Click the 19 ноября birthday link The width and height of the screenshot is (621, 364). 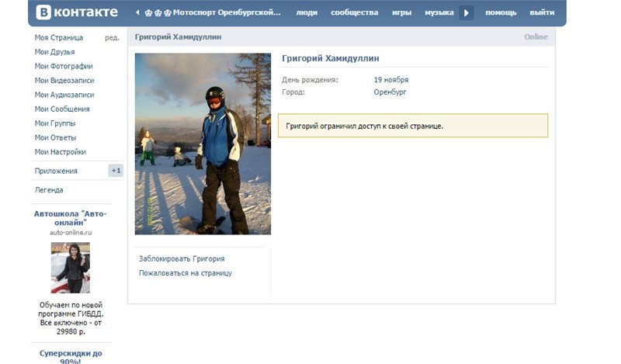point(391,80)
